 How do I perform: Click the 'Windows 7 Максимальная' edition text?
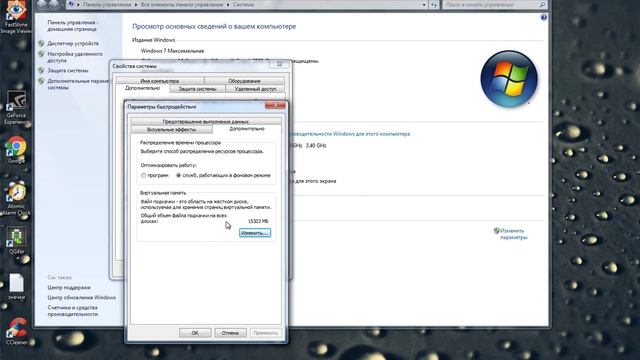[x=172, y=51]
